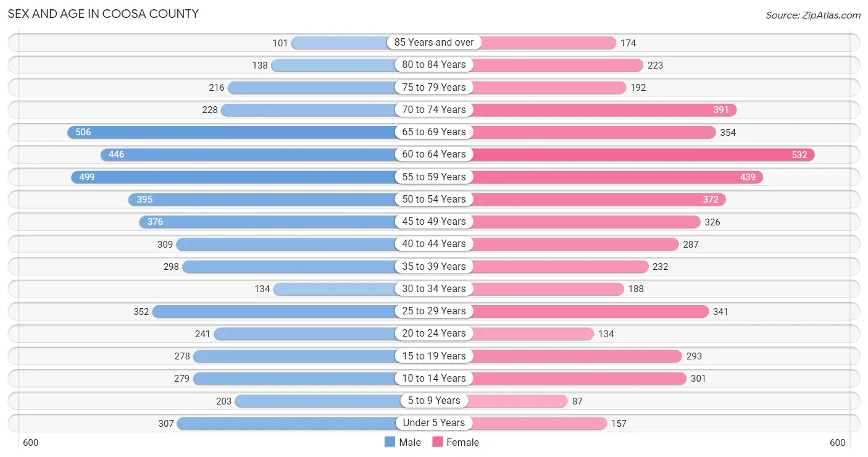
Task: Click the 85 Years and over label
Action: pyautogui.click(x=434, y=42)
